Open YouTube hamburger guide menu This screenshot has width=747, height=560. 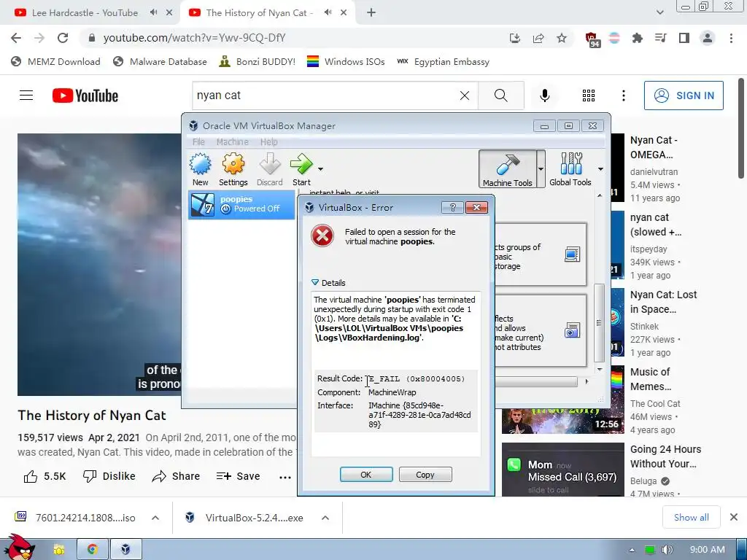26,96
